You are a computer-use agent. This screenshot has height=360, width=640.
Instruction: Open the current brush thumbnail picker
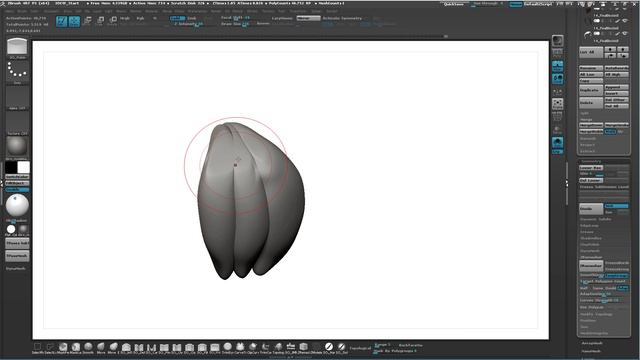click(17, 47)
